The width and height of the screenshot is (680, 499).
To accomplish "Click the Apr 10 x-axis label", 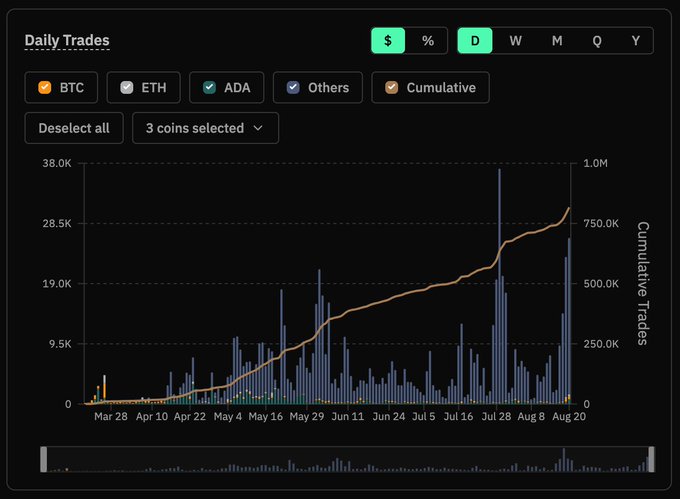I will point(152,417).
